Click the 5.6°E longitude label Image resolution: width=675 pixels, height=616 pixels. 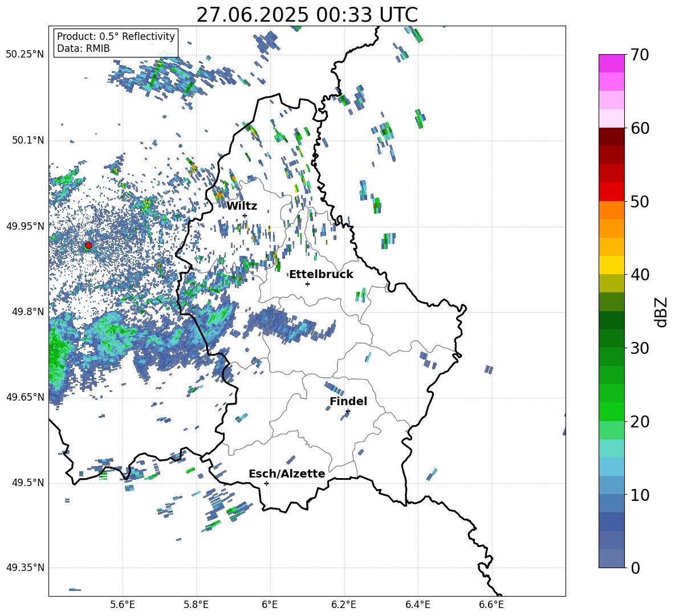pos(123,605)
